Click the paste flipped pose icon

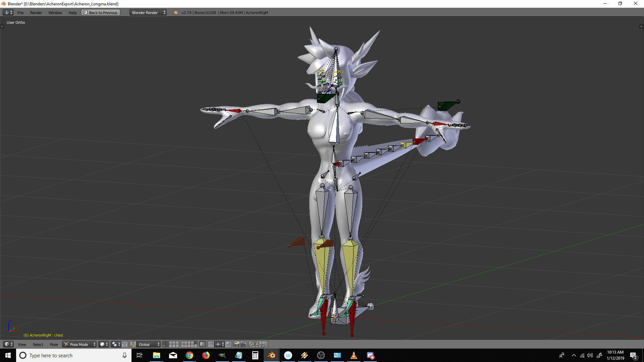pos(265,344)
